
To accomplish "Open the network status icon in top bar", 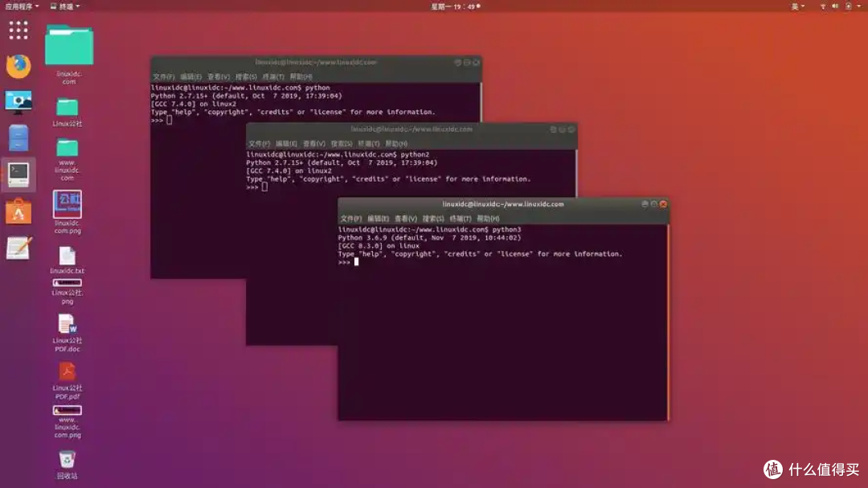I will pyautogui.click(x=823, y=6).
